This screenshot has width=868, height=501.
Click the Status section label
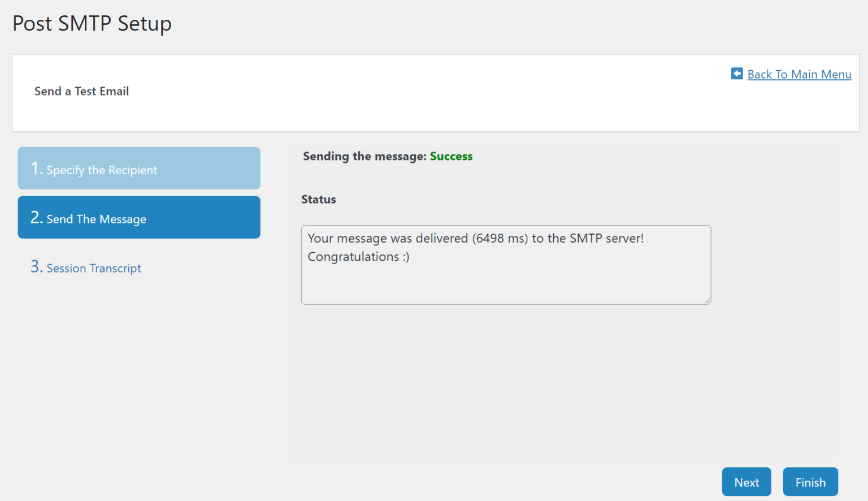(319, 199)
